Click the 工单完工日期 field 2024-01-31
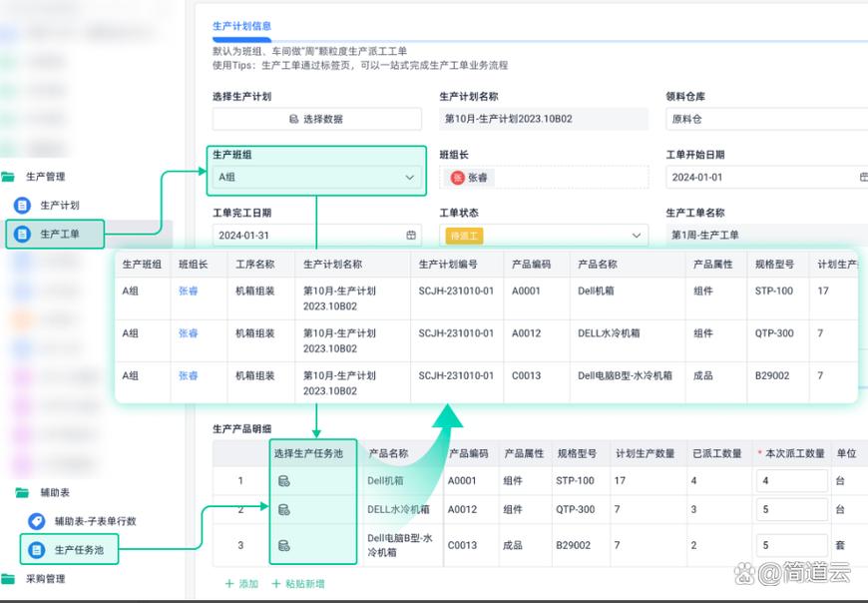Image resolution: width=868 pixels, height=603 pixels. [x=316, y=236]
